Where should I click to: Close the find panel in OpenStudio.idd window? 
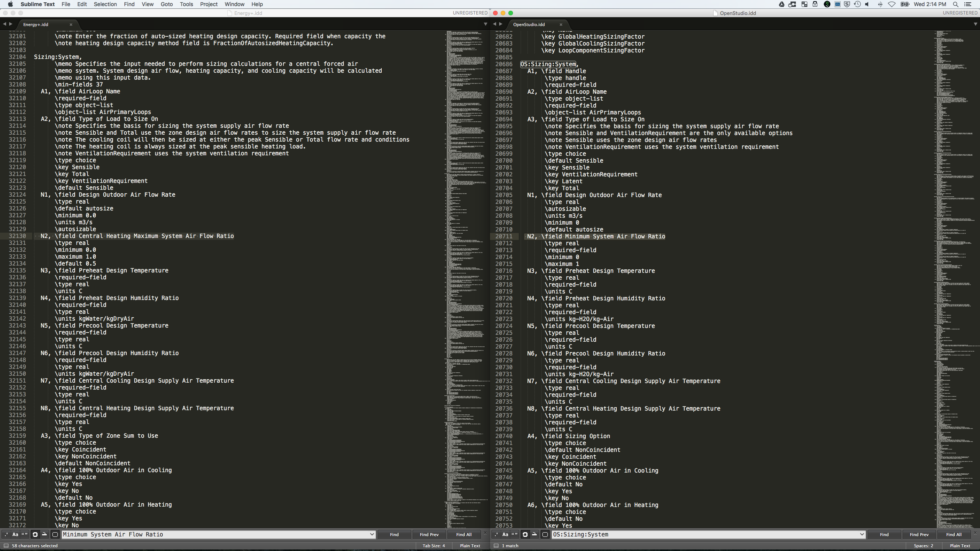pyautogui.click(x=975, y=533)
